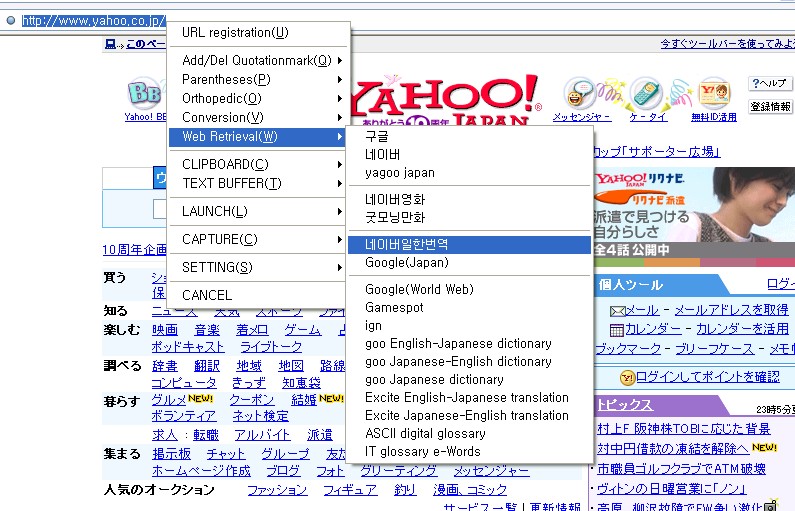Click the トピックス header tab
This screenshot has width=795, height=511.
(x=625, y=405)
